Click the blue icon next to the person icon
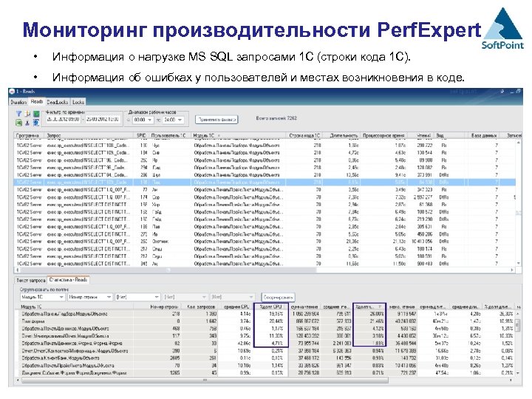 tap(36, 123)
